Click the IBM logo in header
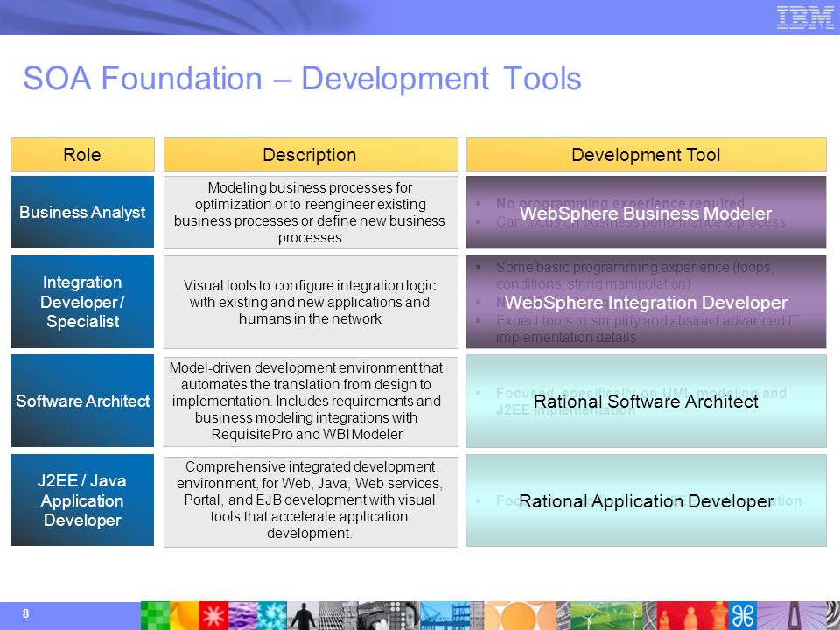The image size is (840, 630). (805, 17)
